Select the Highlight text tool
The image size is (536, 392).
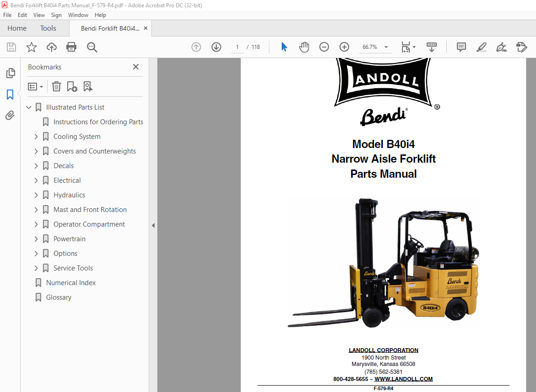coord(482,47)
